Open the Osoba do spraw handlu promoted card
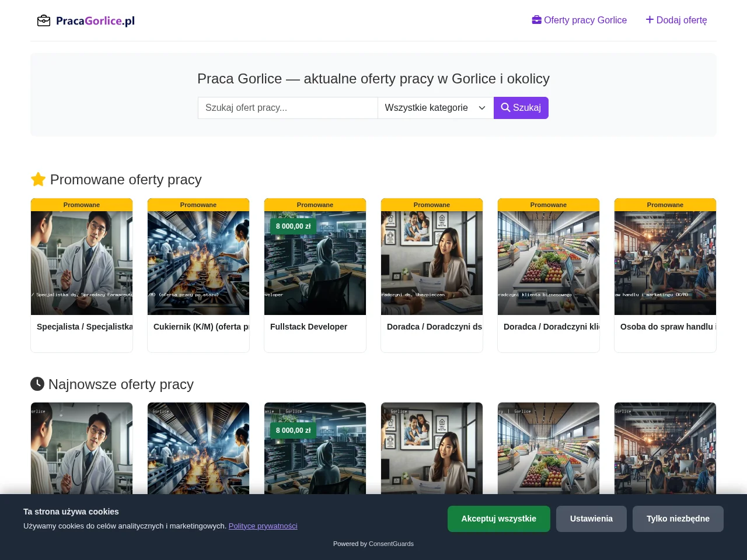The height and width of the screenshot is (560, 747). (x=665, y=275)
